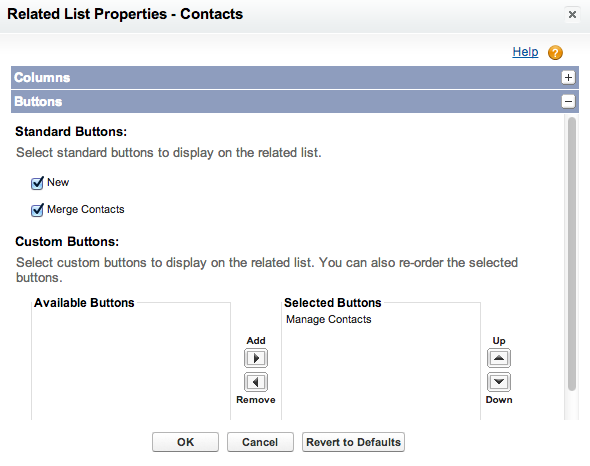This screenshot has height=466, width=590.
Task: Click the Revert to Defaults button
Action: point(353,442)
